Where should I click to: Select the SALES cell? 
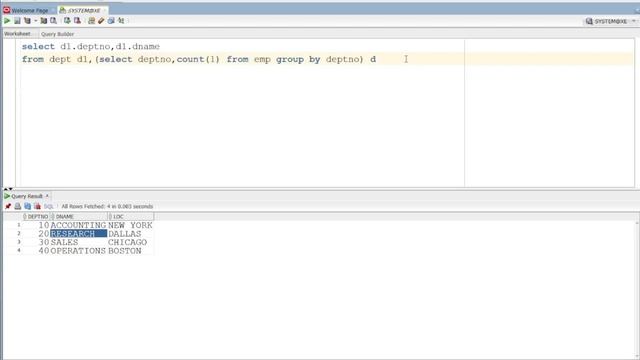78,242
